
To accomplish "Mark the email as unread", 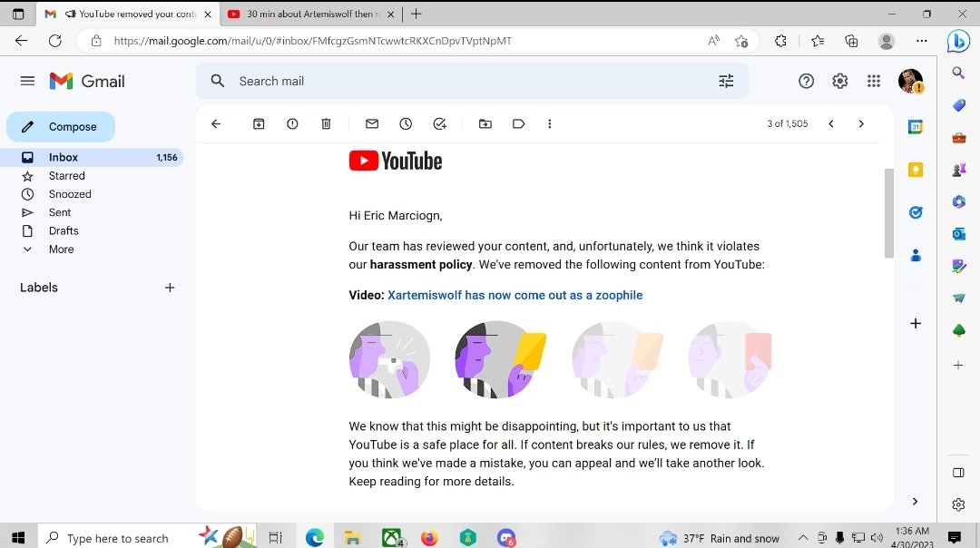I will tap(372, 123).
